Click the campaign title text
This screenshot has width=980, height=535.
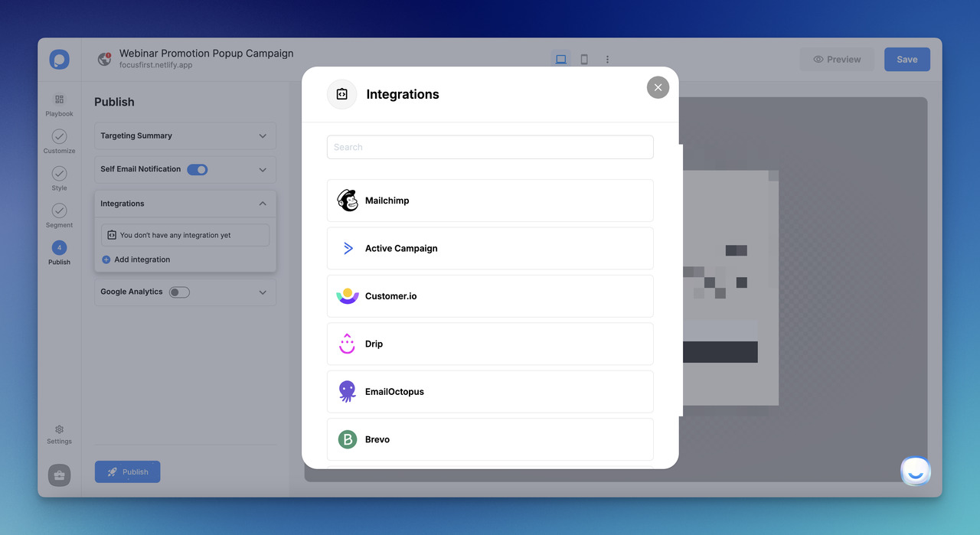[207, 53]
